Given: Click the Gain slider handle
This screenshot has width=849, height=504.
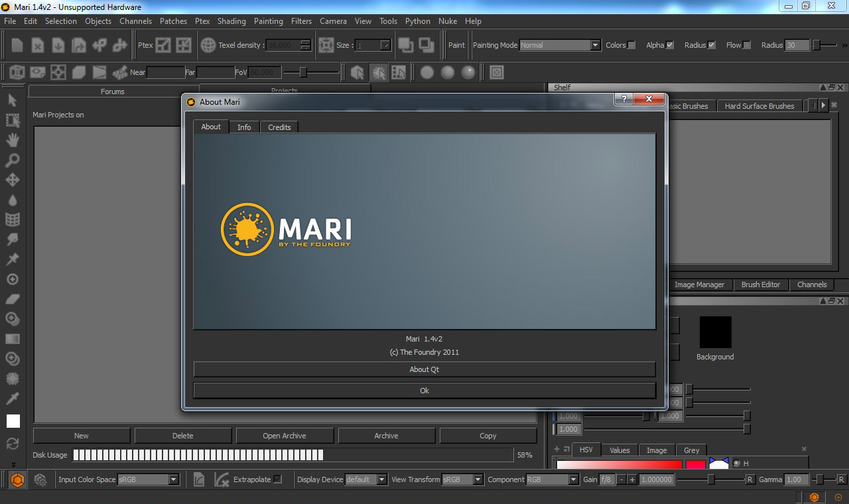Looking at the screenshot, I should (711, 479).
